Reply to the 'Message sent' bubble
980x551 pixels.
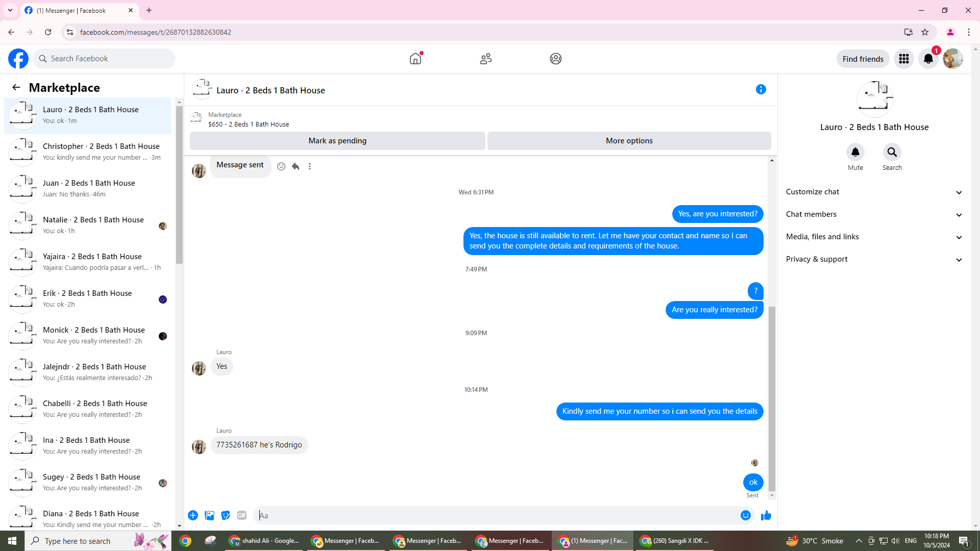(x=296, y=166)
